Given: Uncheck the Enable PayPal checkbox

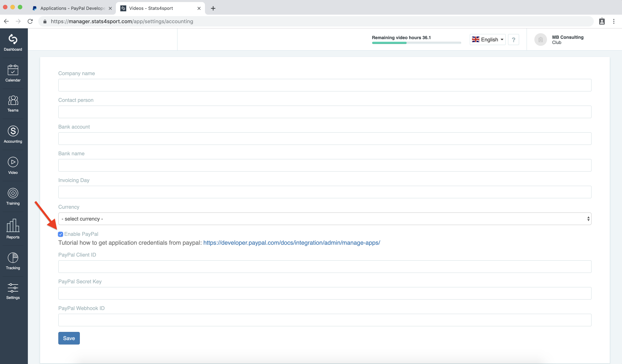Looking at the screenshot, I should (x=61, y=234).
